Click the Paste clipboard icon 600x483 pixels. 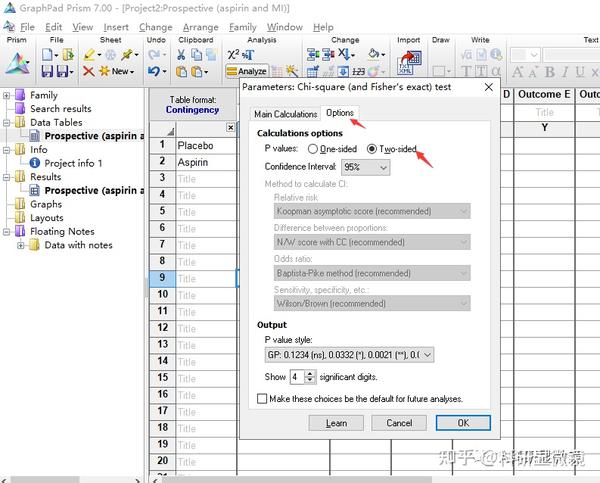coord(181,72)
